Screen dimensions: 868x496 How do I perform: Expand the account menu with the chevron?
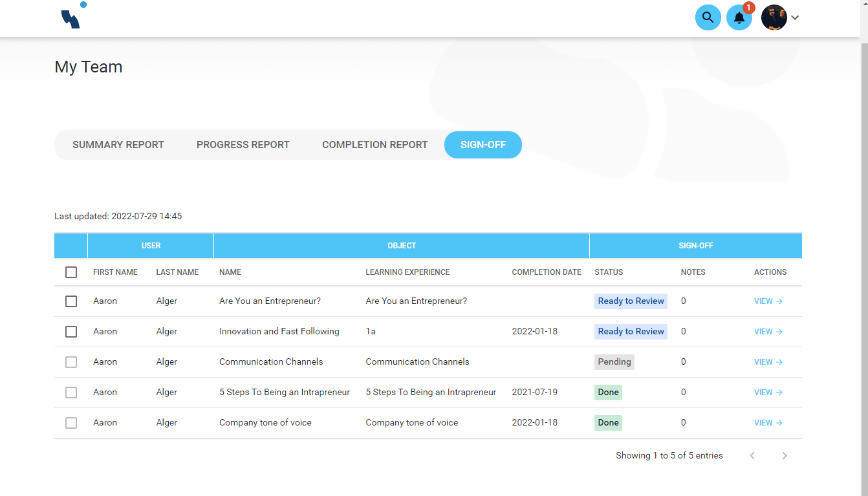point(795,17)
